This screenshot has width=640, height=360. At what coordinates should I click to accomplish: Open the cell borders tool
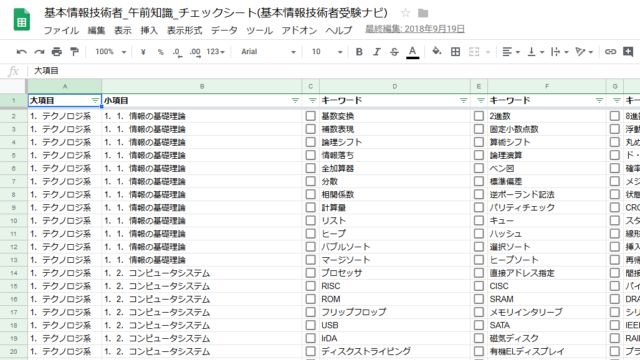(456, 52)
